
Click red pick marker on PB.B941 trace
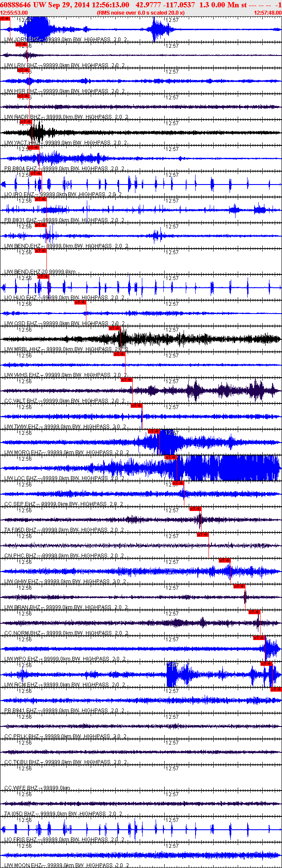[x=276, y=689]
